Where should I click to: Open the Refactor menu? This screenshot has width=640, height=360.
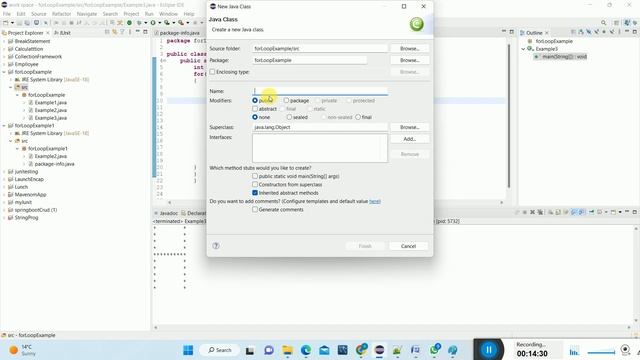tap(62, 14)
